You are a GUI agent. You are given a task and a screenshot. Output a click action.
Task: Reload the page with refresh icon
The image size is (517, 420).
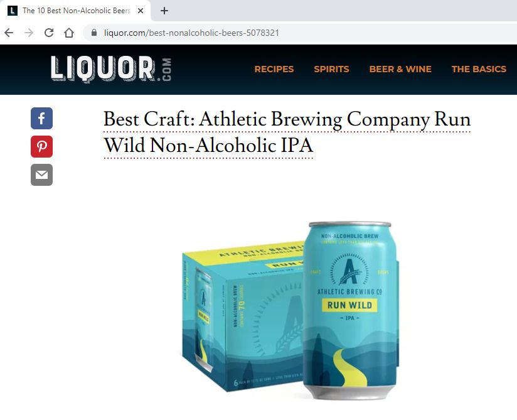coord(49,33)
